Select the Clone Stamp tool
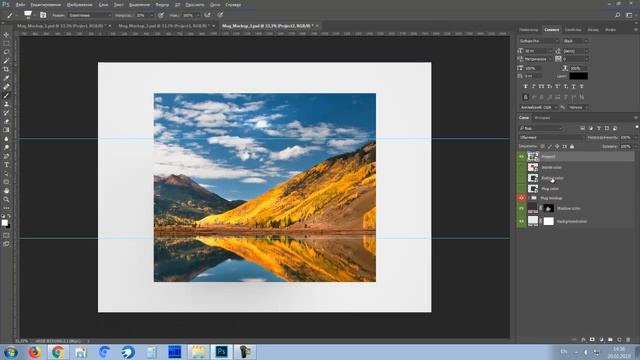This screenshot has width=640, height=360. pyautogui.click(x=6, y=104)
